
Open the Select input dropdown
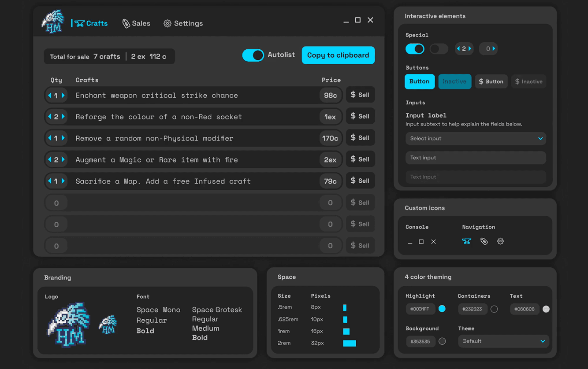pyautogui.click(x=476, y=139)
